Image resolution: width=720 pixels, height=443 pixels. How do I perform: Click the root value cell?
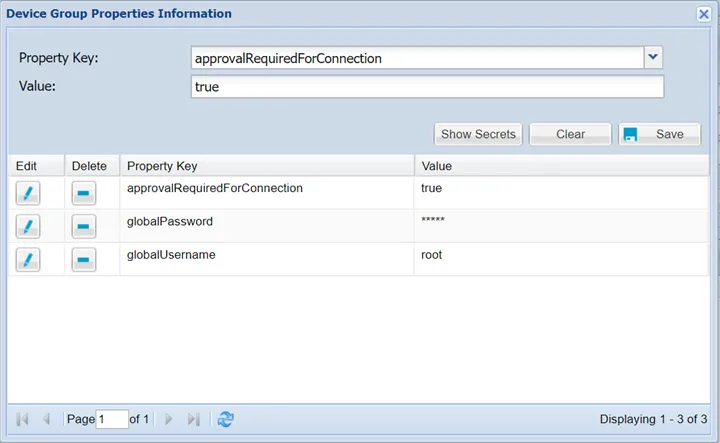click(562, 260)
